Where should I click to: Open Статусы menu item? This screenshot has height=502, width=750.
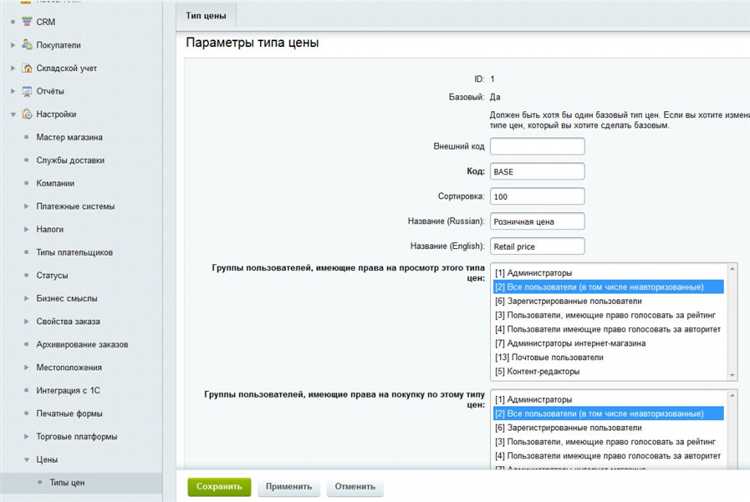[52, 275]
